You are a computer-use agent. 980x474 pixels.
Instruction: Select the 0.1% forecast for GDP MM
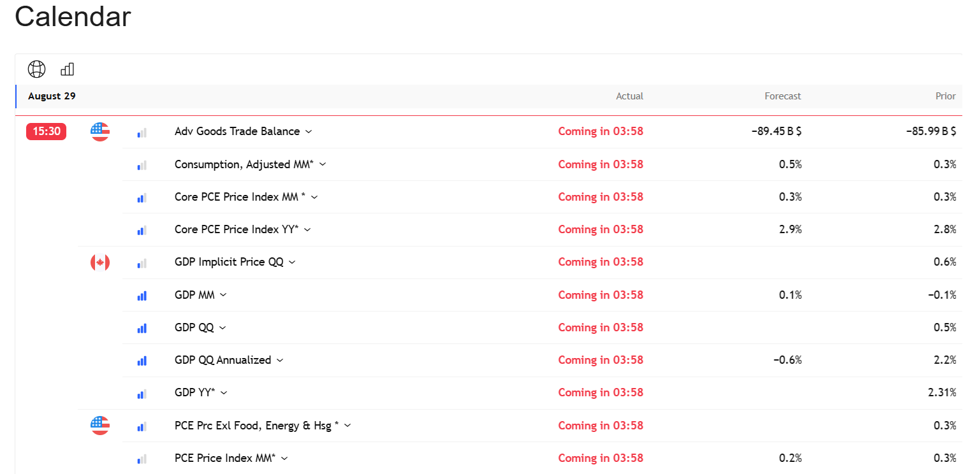point(791,295)
